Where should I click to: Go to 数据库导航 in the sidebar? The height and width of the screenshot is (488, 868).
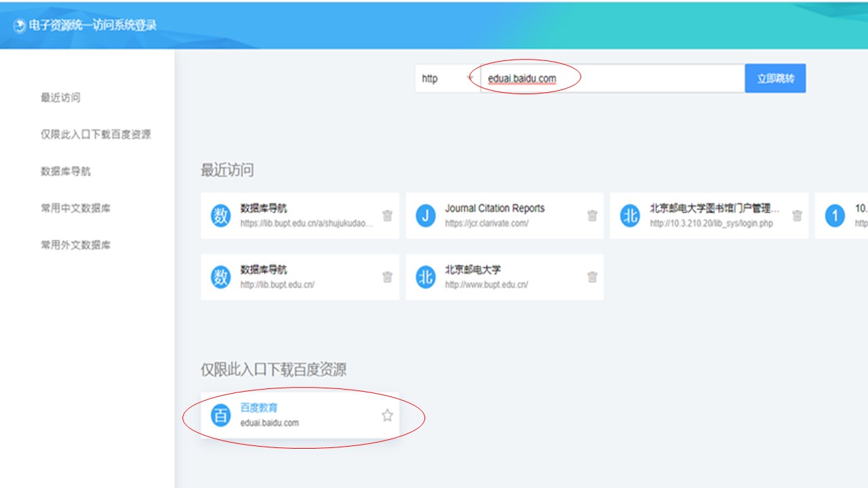tap(65, 171)
